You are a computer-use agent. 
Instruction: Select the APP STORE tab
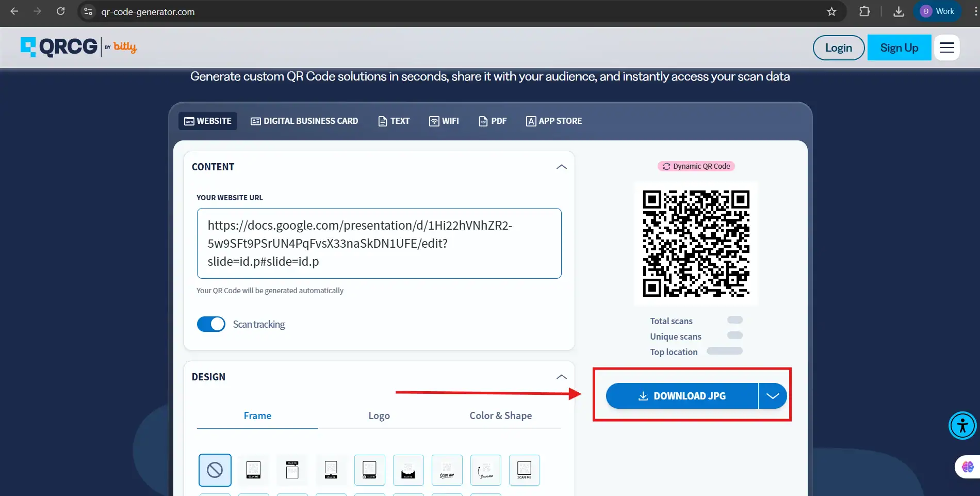click(554, 121)
